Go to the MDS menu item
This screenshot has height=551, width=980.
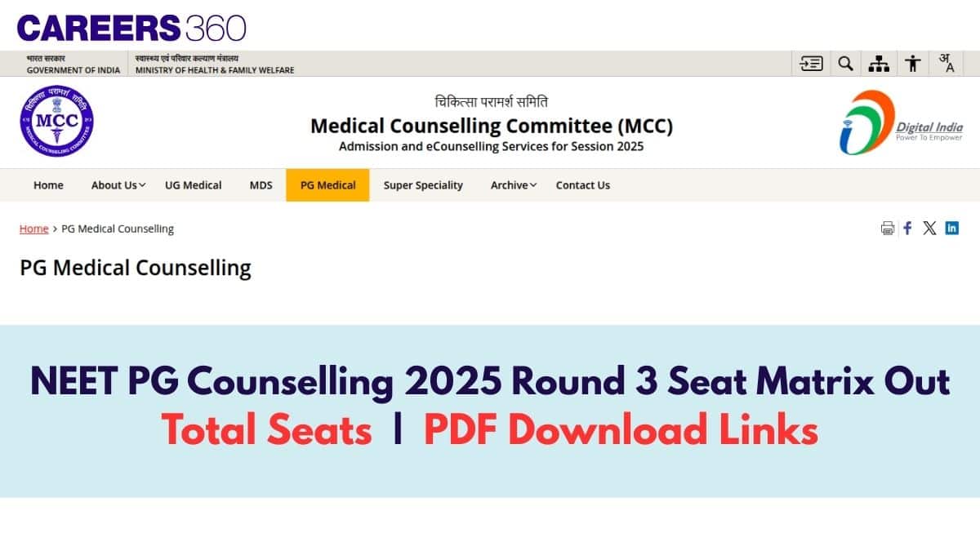(x=261, y=185)
